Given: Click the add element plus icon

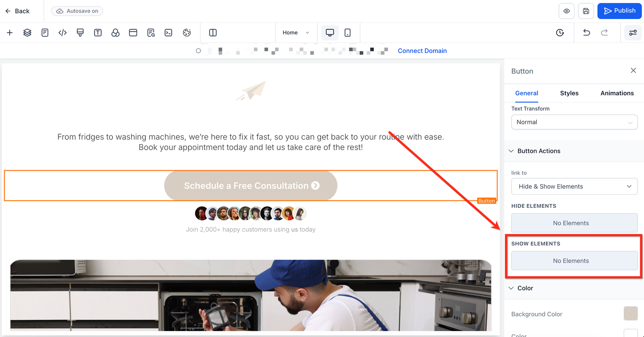Looking at the screenshot, I should [10, 33].
